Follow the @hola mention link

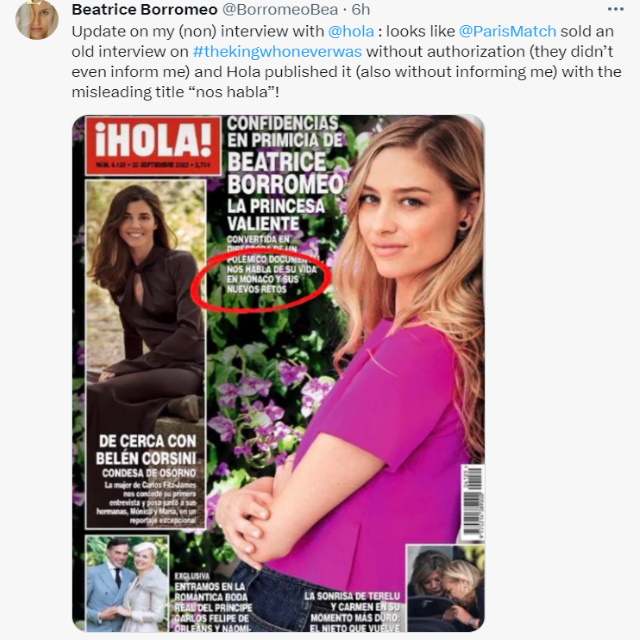[351, 31]
